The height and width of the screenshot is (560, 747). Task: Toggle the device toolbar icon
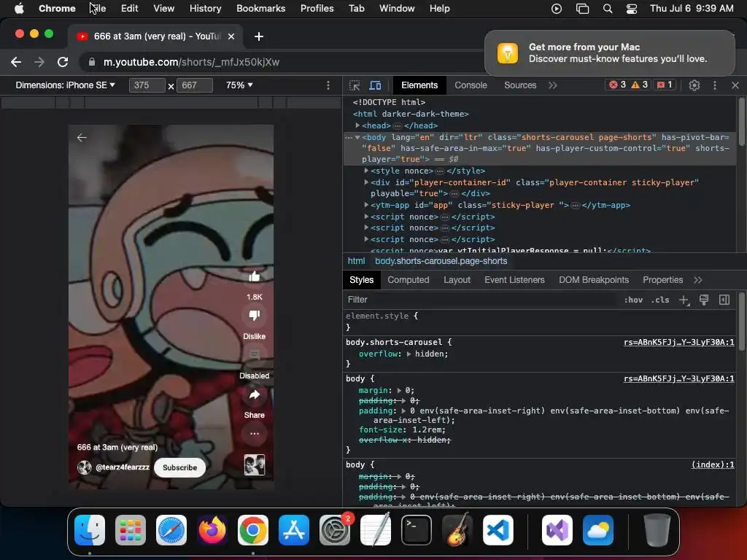[376, 85]
